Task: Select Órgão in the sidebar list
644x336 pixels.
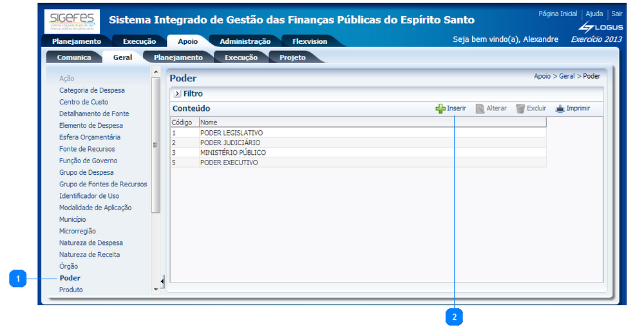Action: (69, 266)
